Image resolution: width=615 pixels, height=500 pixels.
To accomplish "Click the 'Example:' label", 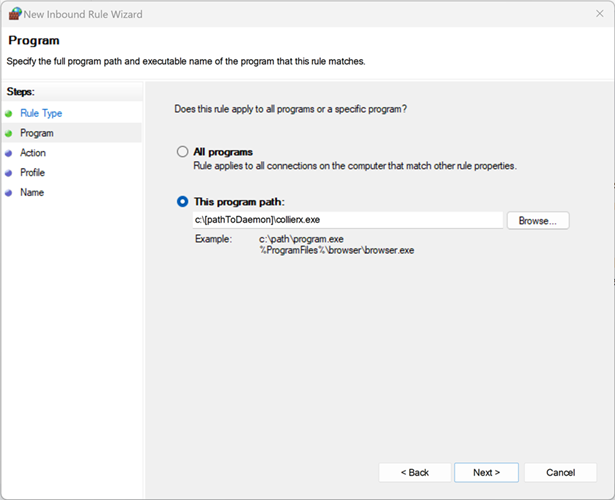I will pyautogui.click(x=213, y=239).
